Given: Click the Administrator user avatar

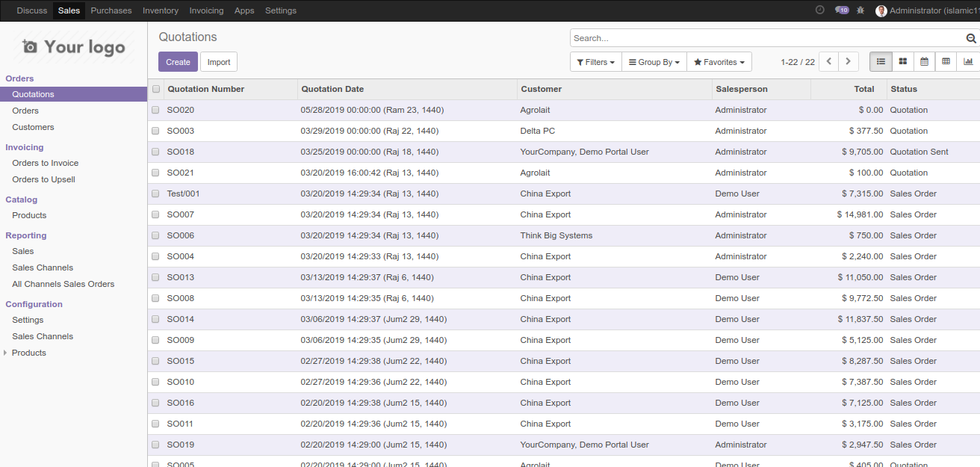Looking at the screenshot, I should pyautogui.click(x=881, y=10).
